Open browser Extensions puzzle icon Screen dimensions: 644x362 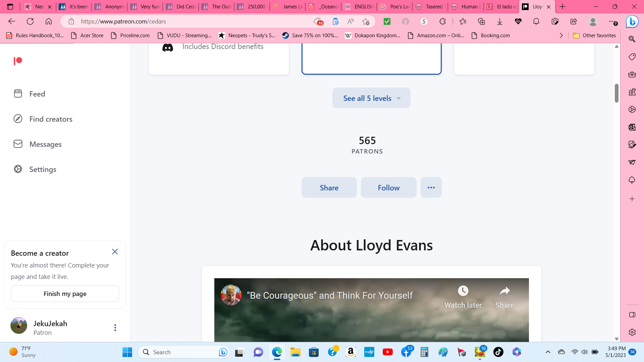click(442, 21)
